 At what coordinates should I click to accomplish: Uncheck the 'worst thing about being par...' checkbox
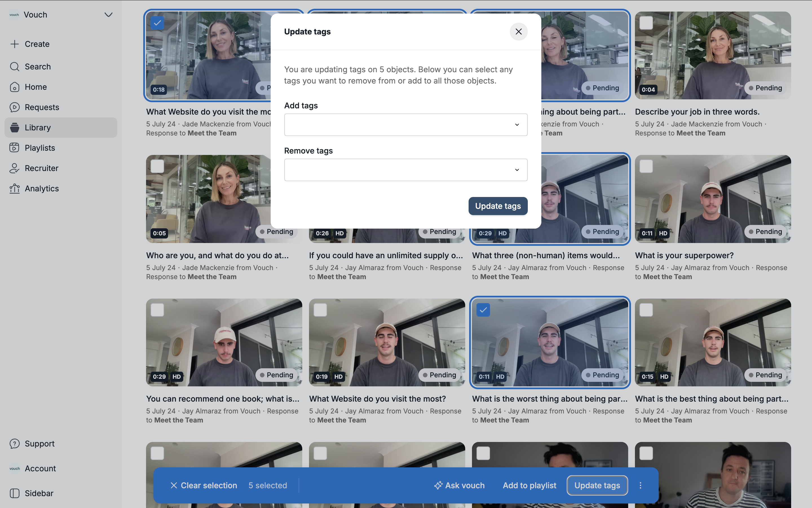[483, 310]
